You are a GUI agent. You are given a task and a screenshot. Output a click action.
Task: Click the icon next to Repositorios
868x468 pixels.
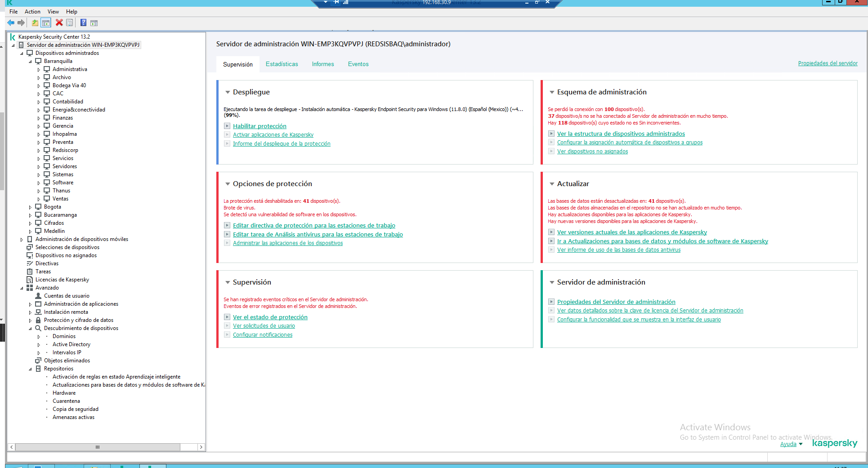click(38, 369)
